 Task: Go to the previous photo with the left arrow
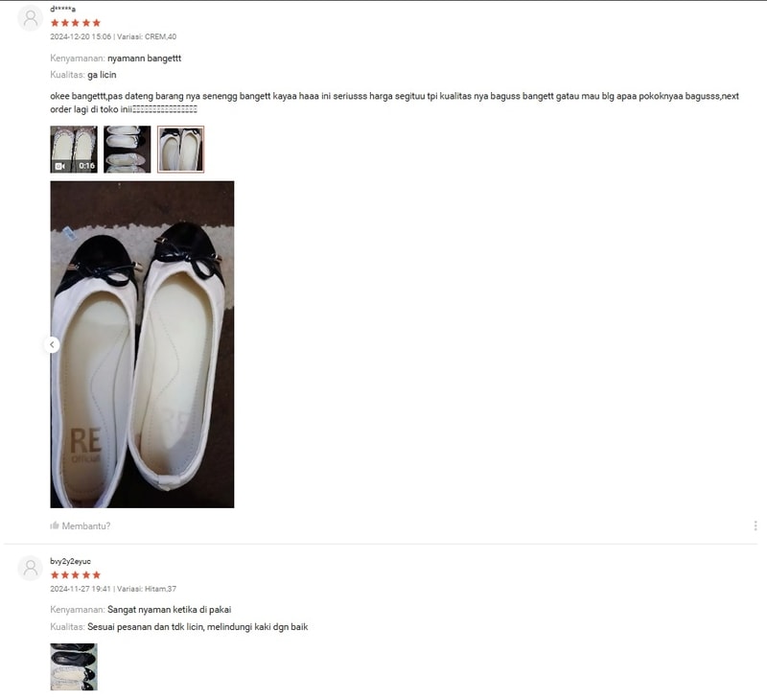(x=52, y=345)
